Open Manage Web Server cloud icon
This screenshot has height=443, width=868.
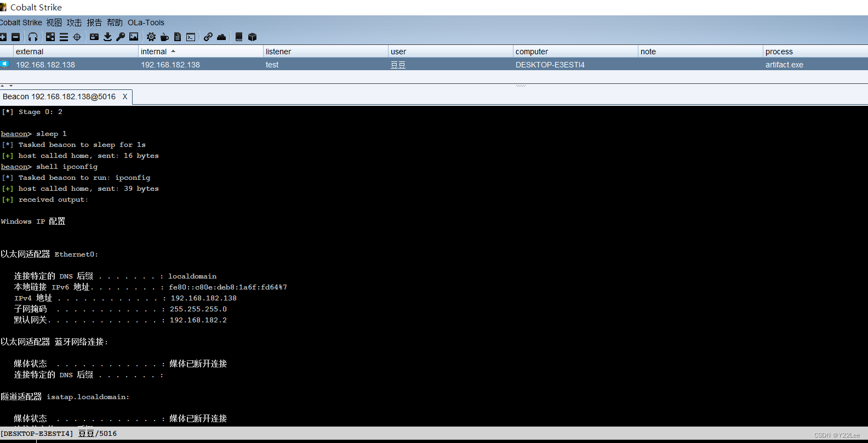(x=221, y=37)
